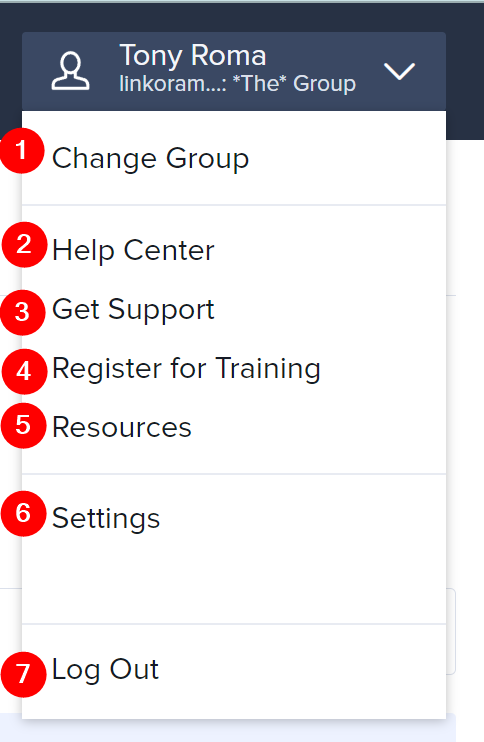Screen dimensions: 484x742
Task: Click the red number 1 badge
Action: coord(22,150)
